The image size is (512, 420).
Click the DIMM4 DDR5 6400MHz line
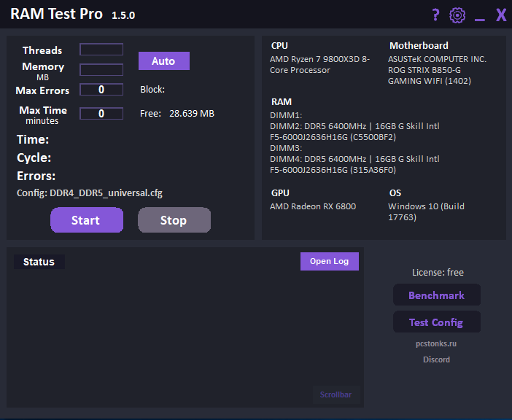(354, 159)
